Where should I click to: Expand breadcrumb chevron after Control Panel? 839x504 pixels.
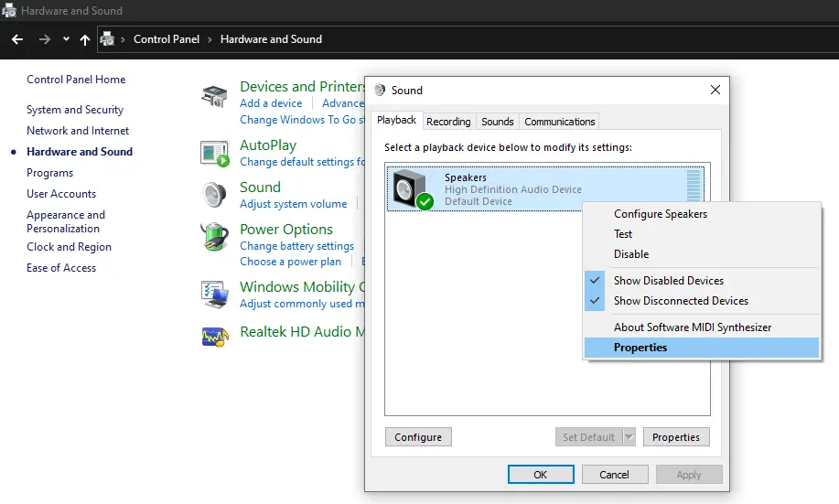tap(210, 39)
